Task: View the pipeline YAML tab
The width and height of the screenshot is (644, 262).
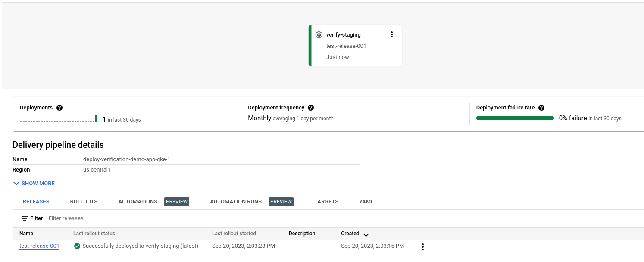Action: click(366, 201)
